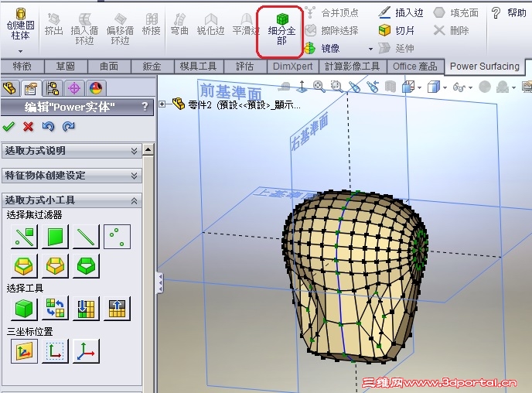Click the grow selection up-arrow tool
The width and height of the screenshot is (532, 393).
pyautogui.click(x=117, y=309)
